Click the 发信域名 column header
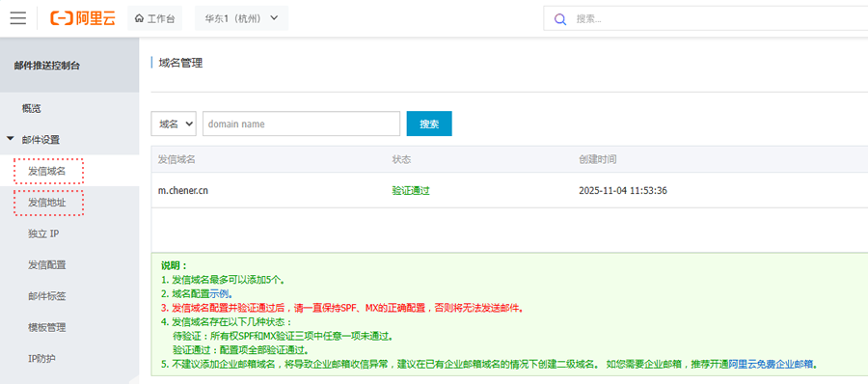 (x=176, y=159)
